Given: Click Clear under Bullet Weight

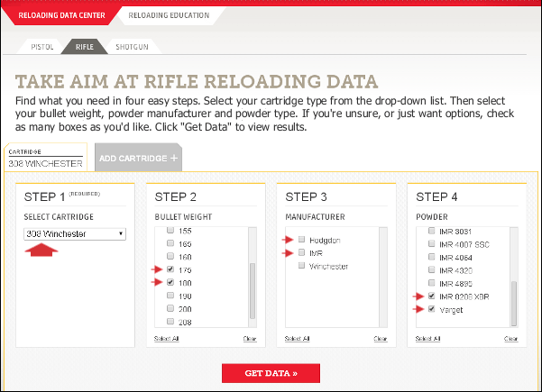Looking at the screenshot, I should click(x=250, y=339).
